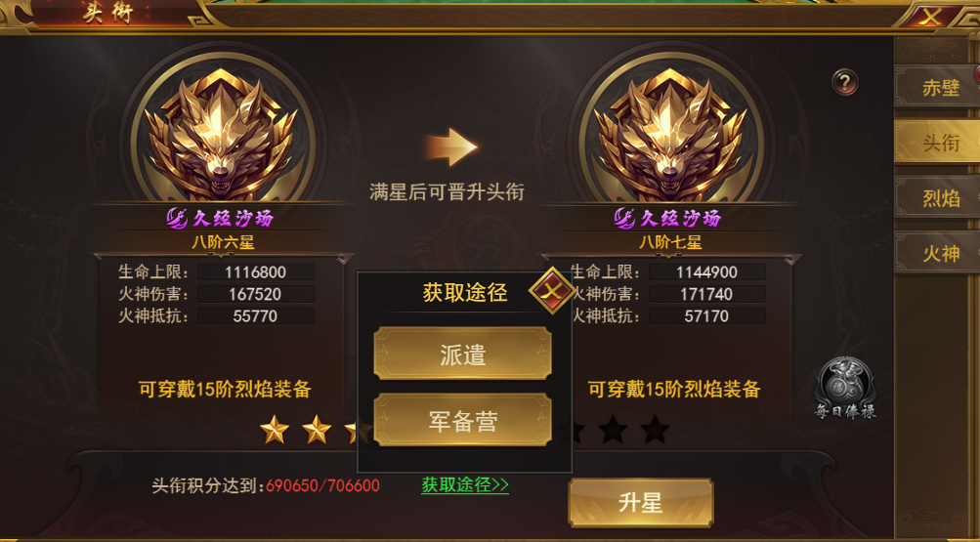Go to the 火神 tab
The height and width of the screenshot is (542, 980).
939,253
